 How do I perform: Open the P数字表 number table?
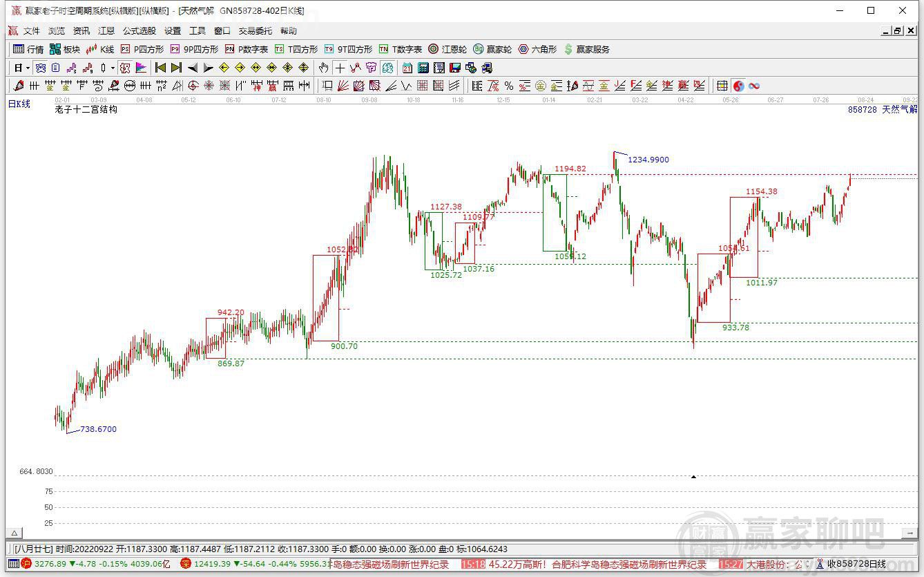click(247, 49)
